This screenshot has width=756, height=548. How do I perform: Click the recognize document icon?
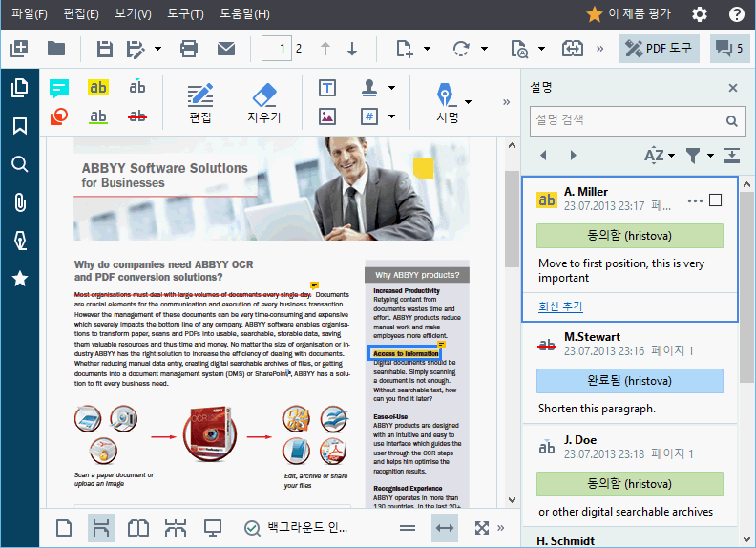click(519, 49)
